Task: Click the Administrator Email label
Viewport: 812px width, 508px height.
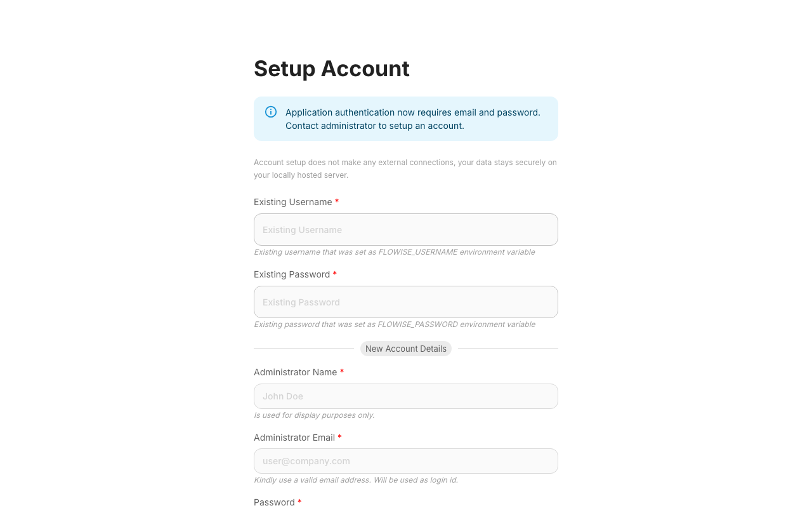Action: click(294, 438)
